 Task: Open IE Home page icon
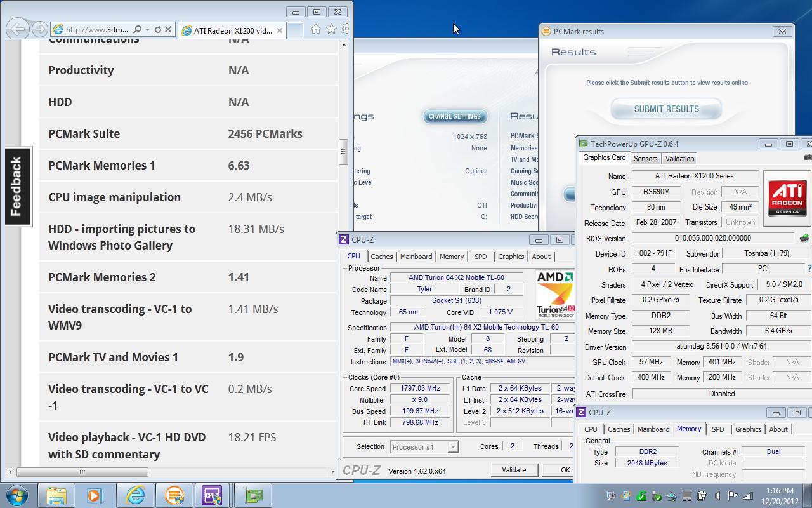[x=316, y=29]
